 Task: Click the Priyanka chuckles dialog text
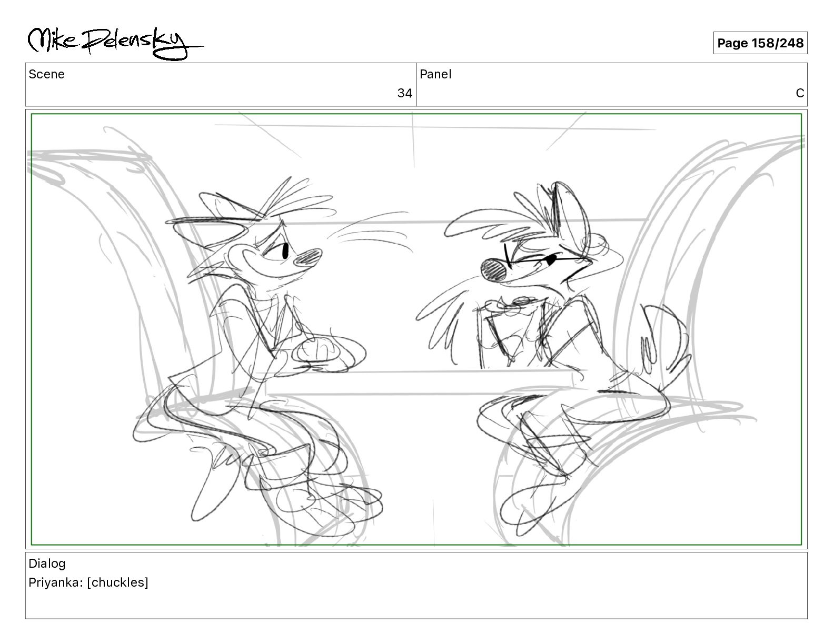coord(88,582)
